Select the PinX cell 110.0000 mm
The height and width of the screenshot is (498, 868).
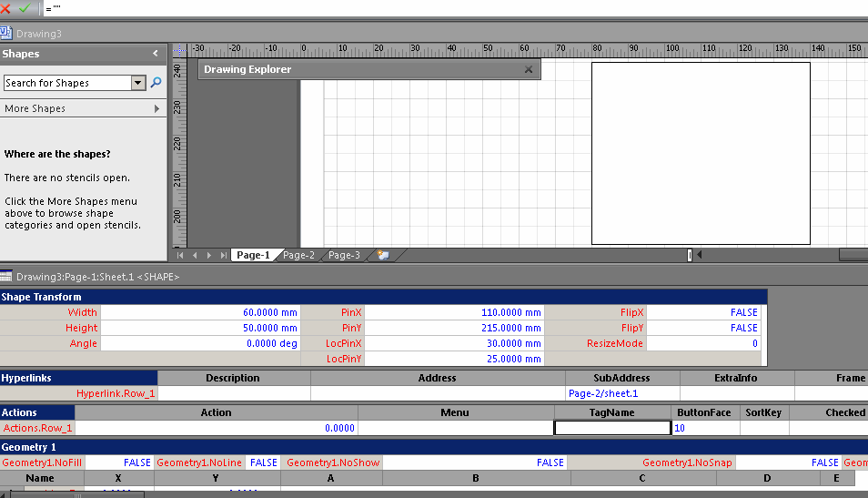tap(455, 312)
